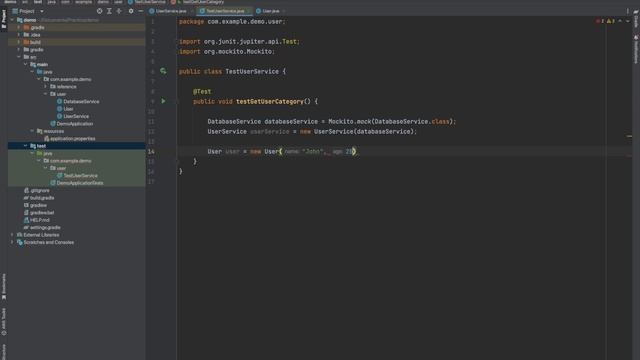Select UserService class in main user package
Viewport: 640px width, 360px height.
click(76, 116)
